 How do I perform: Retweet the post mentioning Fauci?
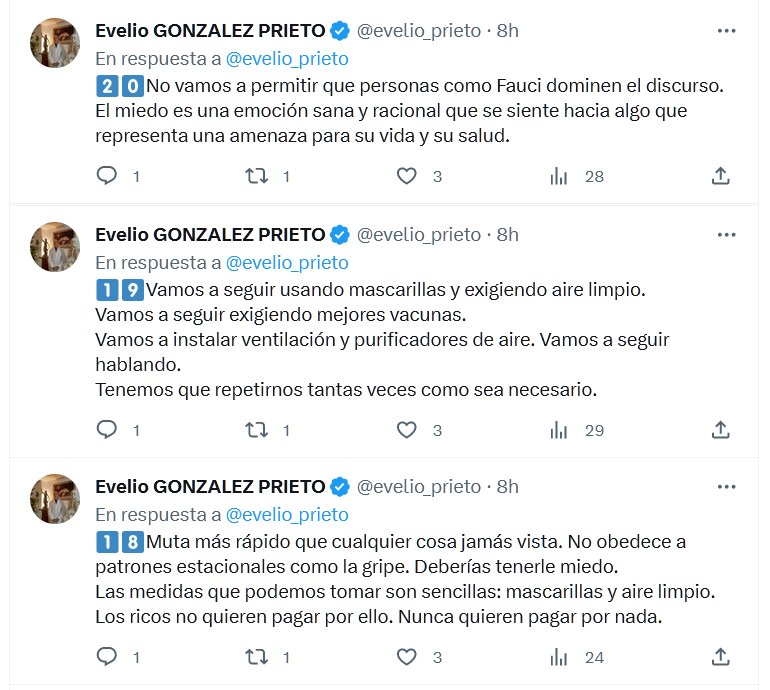pyautogui.click(x=257, y=176)
